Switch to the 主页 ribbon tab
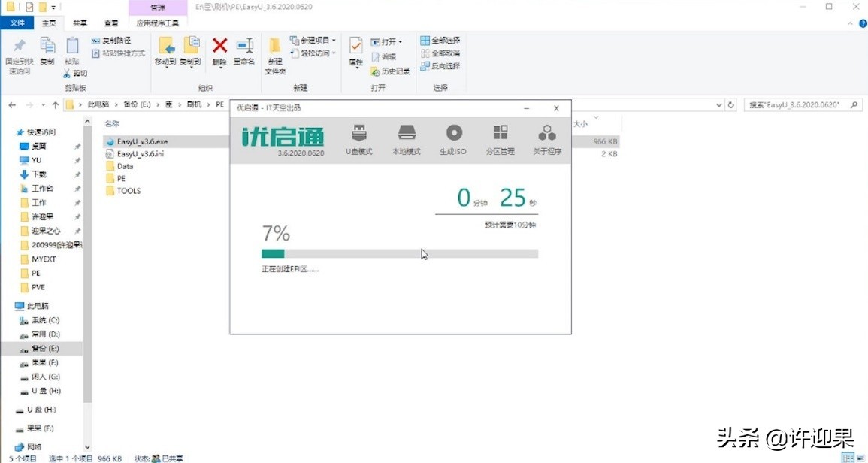This screenshot has height=463, width=868. 49,23
